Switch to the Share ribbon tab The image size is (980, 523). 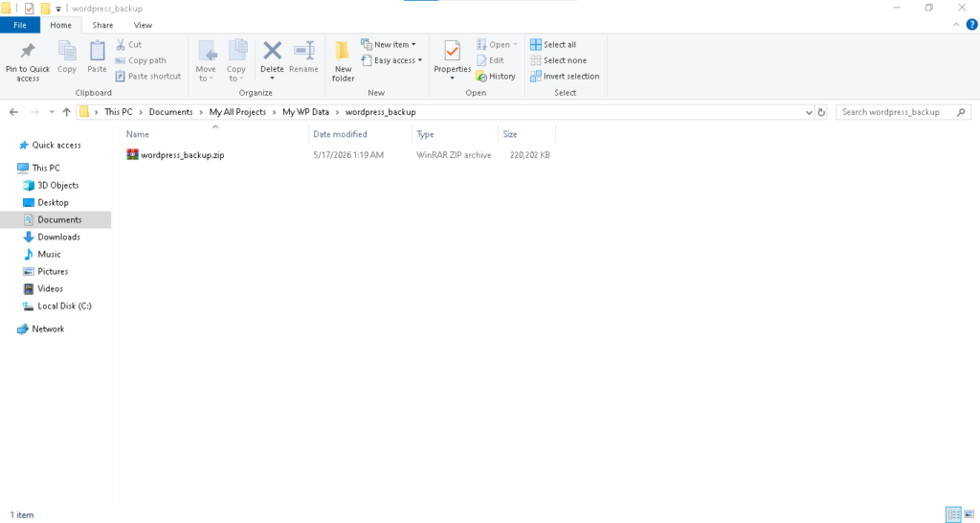coord(102,25)
